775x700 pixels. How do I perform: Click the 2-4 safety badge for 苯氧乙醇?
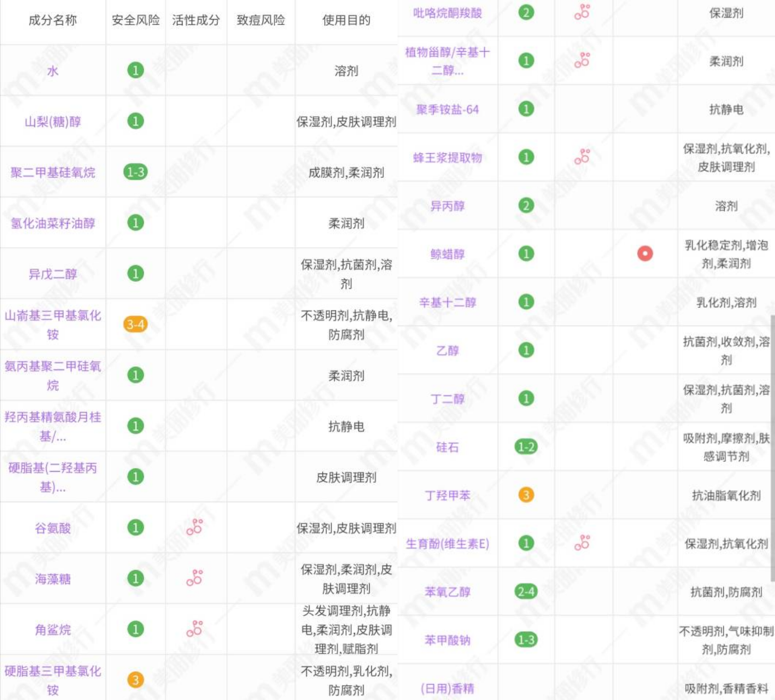coord(526,590)
